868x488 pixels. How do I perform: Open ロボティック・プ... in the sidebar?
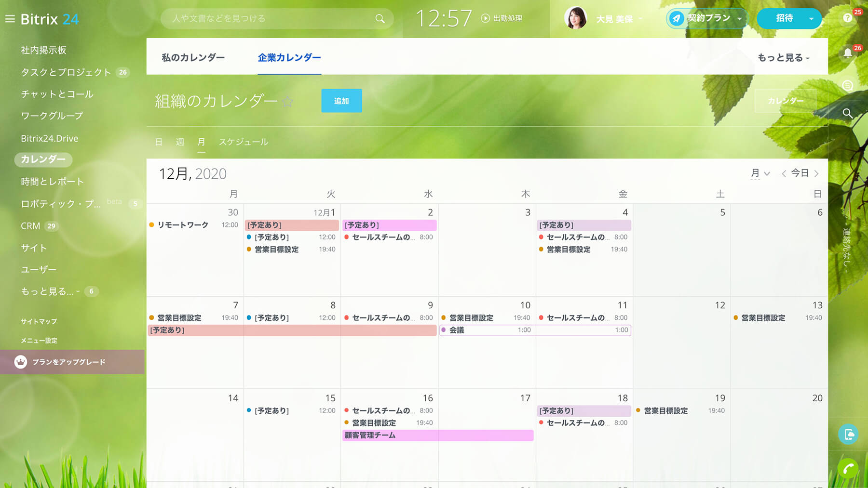click(61, 204)
